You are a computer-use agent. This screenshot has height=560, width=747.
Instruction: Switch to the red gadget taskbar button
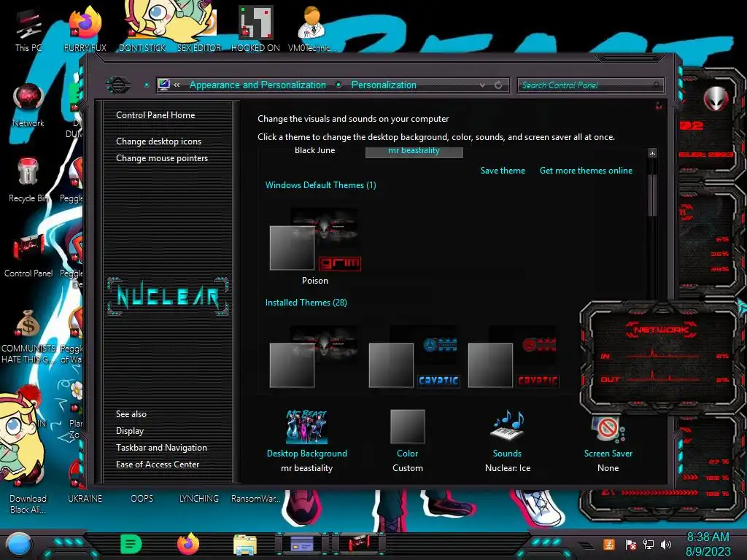coord(358,544)
